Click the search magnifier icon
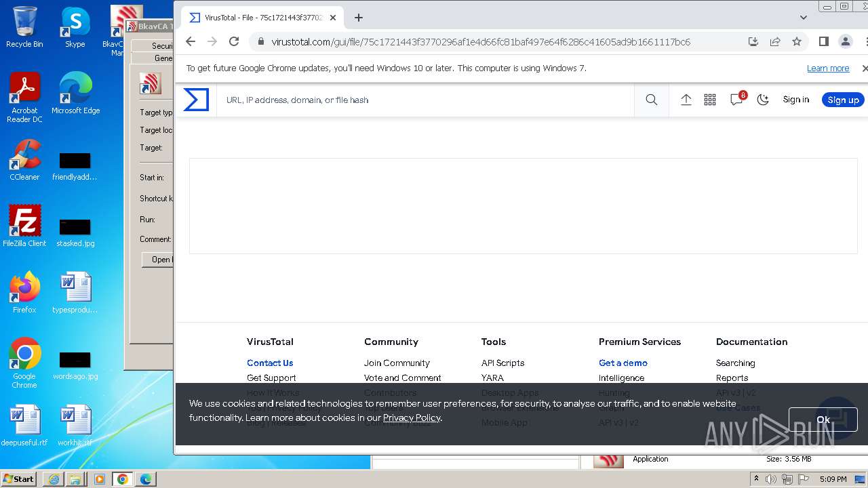 [652, 100]
